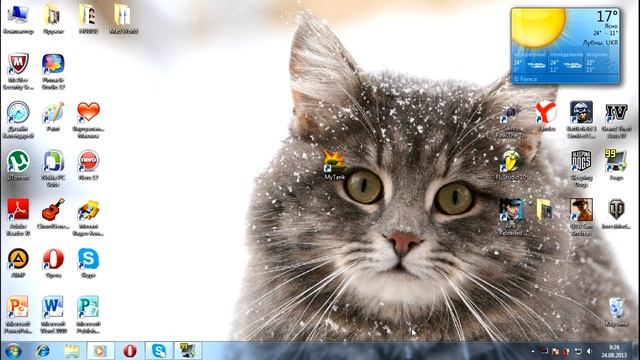Switch to Windows Media Player taskbar button
Image resolution: width=640 pixels, height=360 pixels.
[x=100, y=351]
